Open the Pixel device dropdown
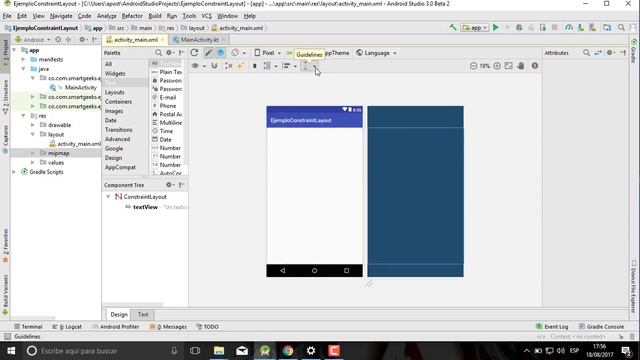 [268, 53]
